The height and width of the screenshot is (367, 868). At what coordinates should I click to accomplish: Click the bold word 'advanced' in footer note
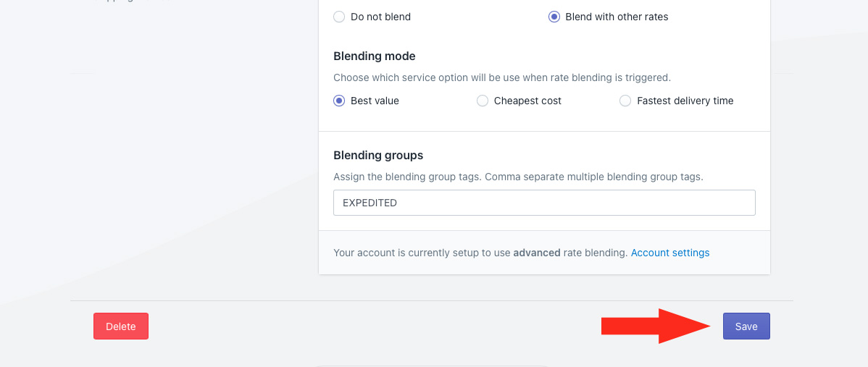536,253
